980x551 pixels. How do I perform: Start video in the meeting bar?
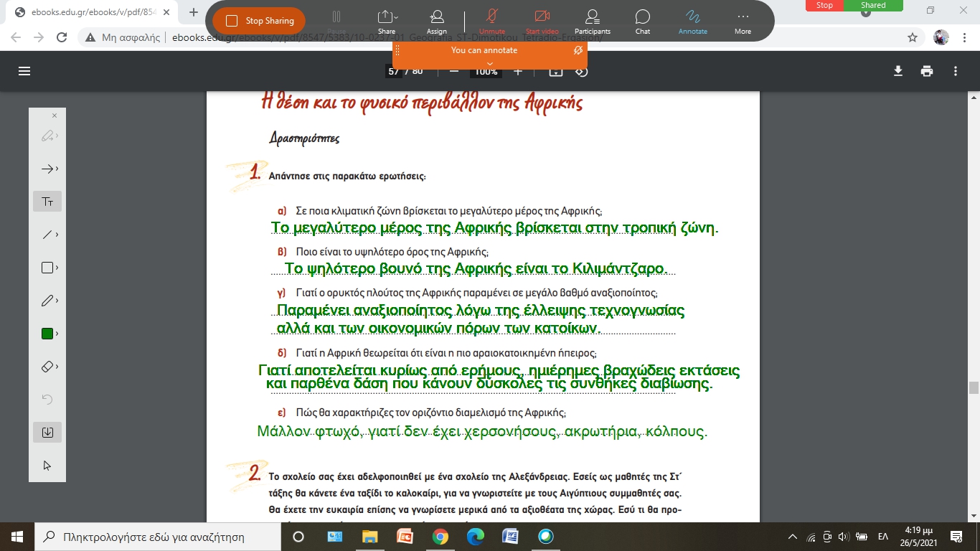(x=542, y=21)
